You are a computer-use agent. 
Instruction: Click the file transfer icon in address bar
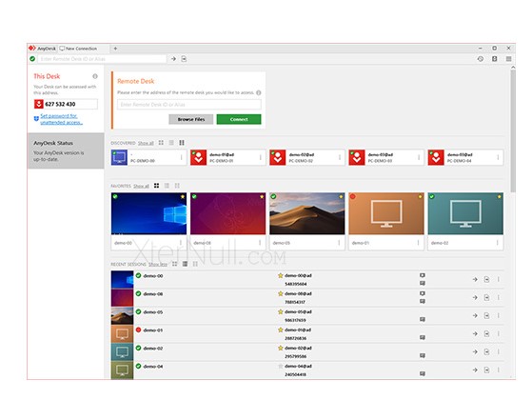[x=184, y=59]
